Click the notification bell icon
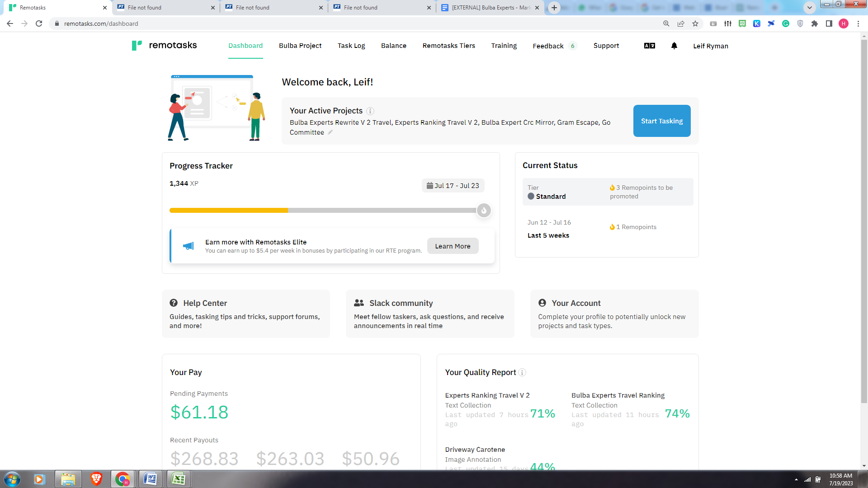868x488 pixels. click(x=674, y=46)
